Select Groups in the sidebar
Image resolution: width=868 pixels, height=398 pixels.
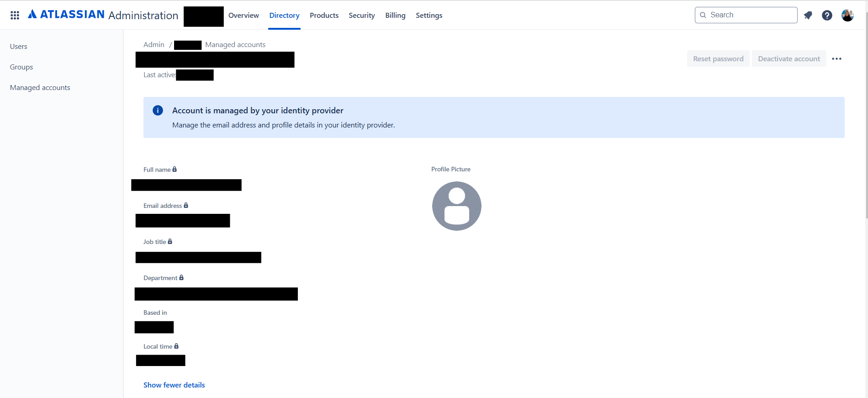click(x=21, y=67)
